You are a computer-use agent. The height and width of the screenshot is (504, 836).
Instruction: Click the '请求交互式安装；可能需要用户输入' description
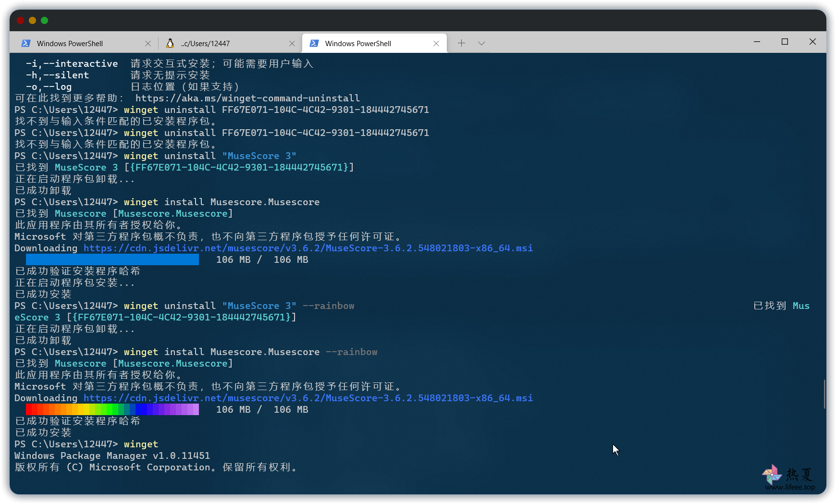(x=222, y=64)
